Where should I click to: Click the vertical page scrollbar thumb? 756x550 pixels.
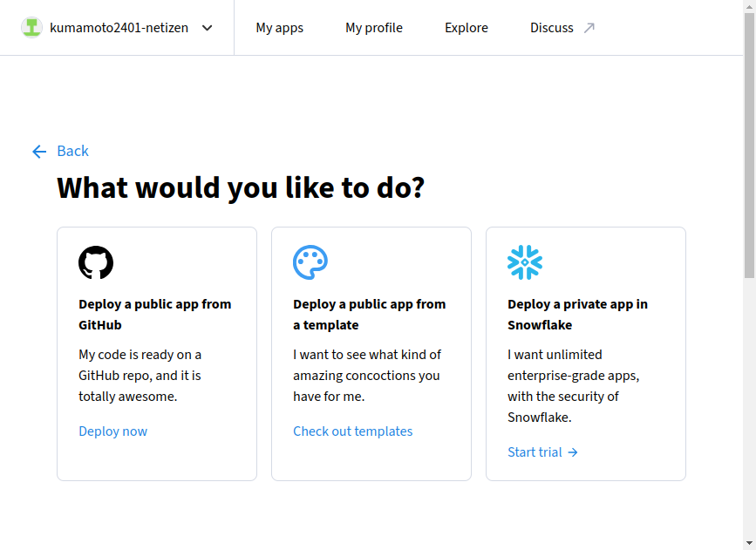749,148
